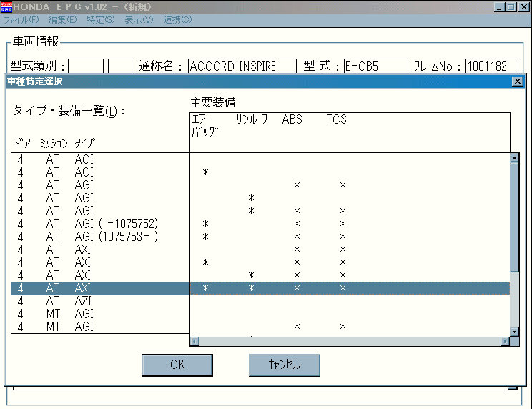Click the equipment list scroll down arrow
Viewport: 532px width, 409px height.
pos(514,332)
